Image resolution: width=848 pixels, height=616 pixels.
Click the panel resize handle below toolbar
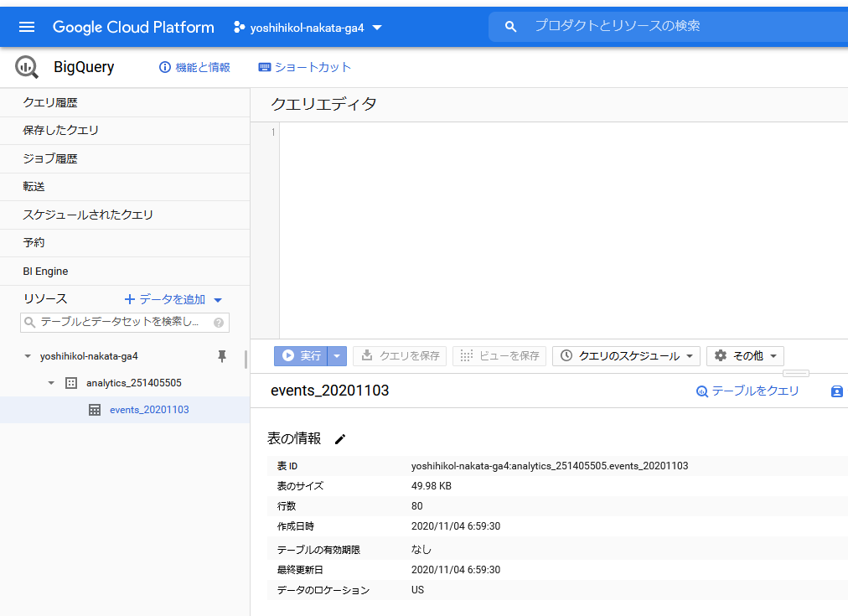[796, 373]
